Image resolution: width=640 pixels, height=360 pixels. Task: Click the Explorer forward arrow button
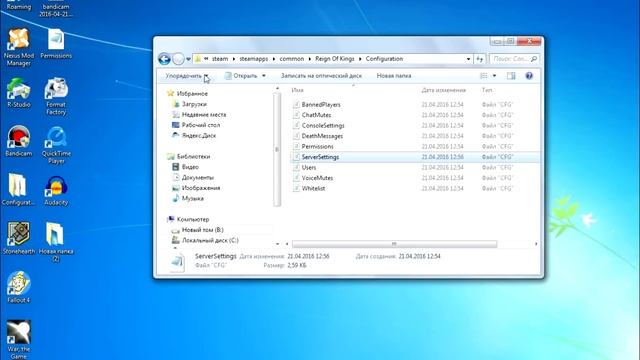(178, 59)
